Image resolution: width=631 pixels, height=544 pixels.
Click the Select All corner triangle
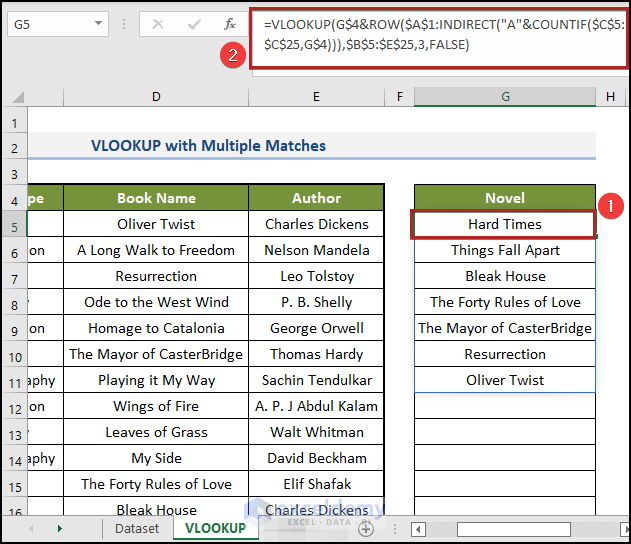[x=17, y=97]
